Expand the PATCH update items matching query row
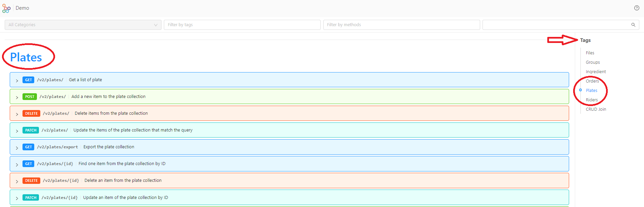The width and height of the screenshot is (644, 207). pos(17,131)
